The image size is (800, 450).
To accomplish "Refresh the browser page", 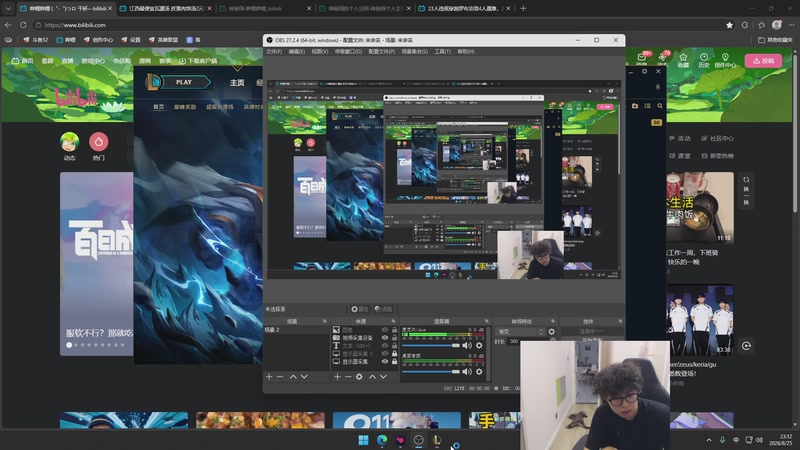I will 23,24.
